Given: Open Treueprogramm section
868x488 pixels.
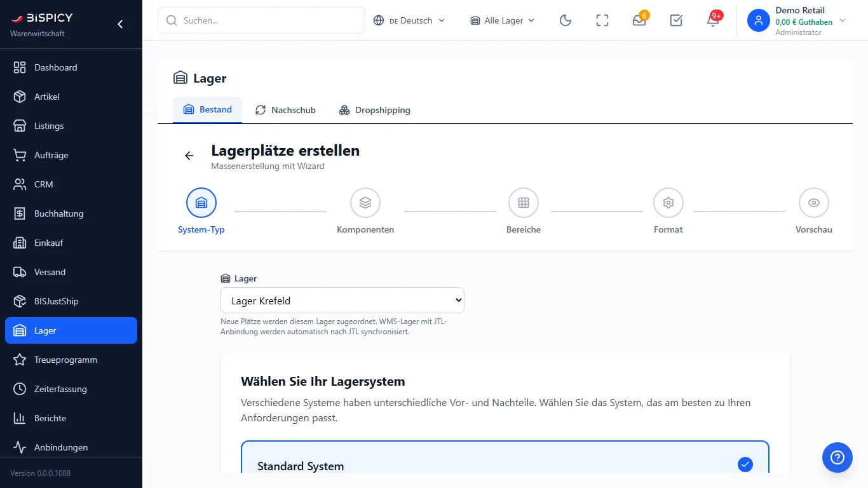Looking at the screenshot, I should pyautogui.click(x=71, y=360).
